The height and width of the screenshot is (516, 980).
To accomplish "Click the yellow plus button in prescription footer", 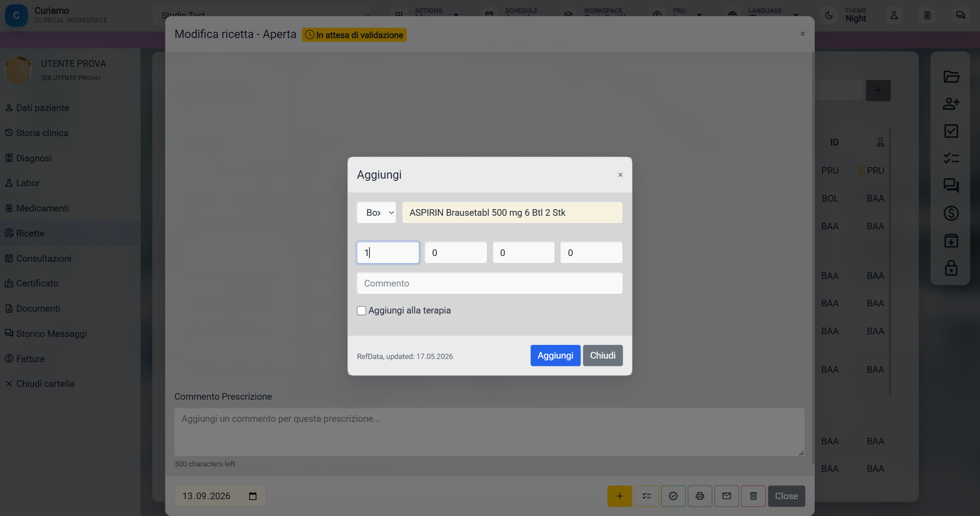I will tap(619, 496).
